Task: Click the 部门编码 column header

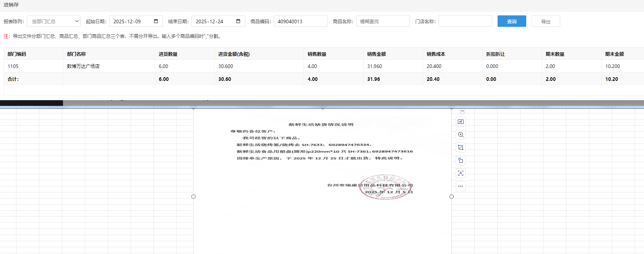Action: click(17, 54)
